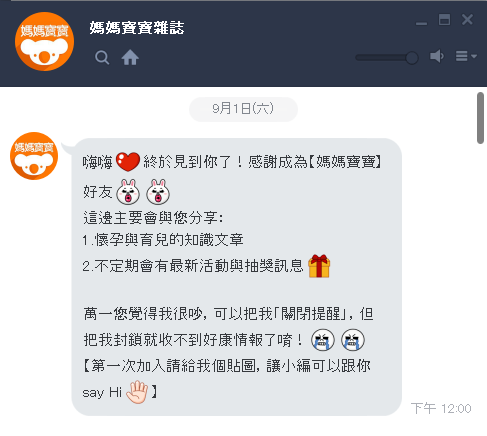Click the first crying face emoji

point(323,340)
